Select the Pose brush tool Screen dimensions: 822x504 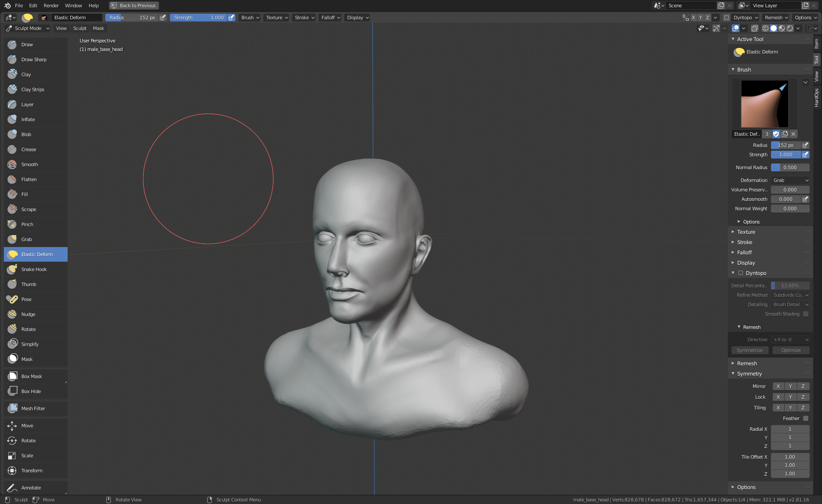click(26, 299)
